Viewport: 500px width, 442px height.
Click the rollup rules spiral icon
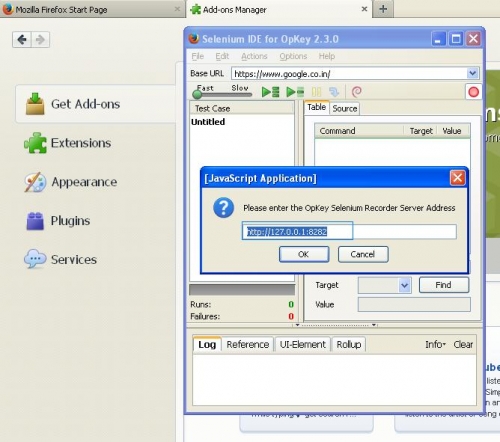click(x=357, y=92)
